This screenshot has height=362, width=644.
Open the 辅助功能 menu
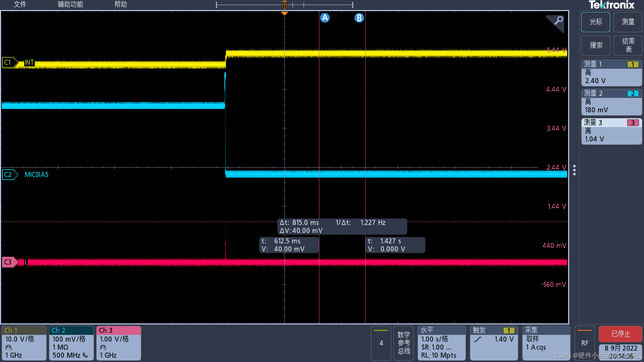click(x=70, y=4)
